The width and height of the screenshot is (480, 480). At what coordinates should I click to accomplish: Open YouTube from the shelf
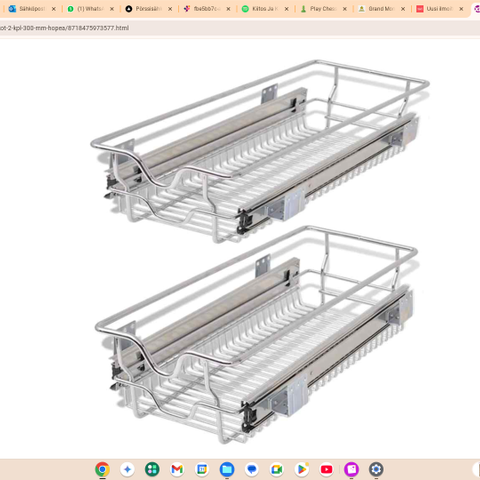(x=326, y=469)
